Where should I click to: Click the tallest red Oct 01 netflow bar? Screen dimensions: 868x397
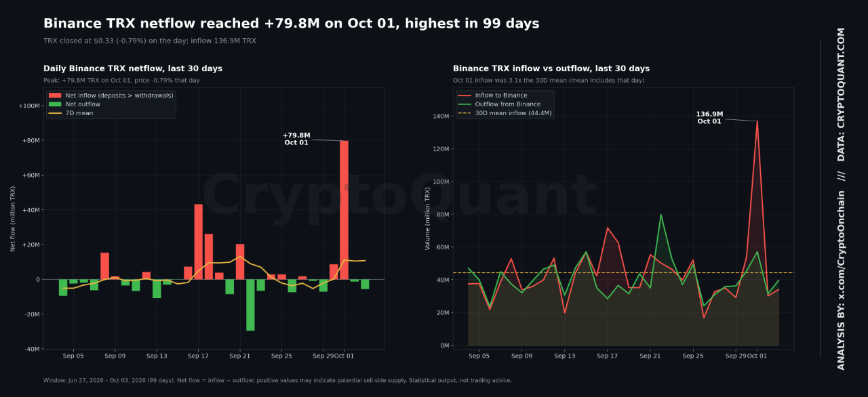tap(344, 210)
